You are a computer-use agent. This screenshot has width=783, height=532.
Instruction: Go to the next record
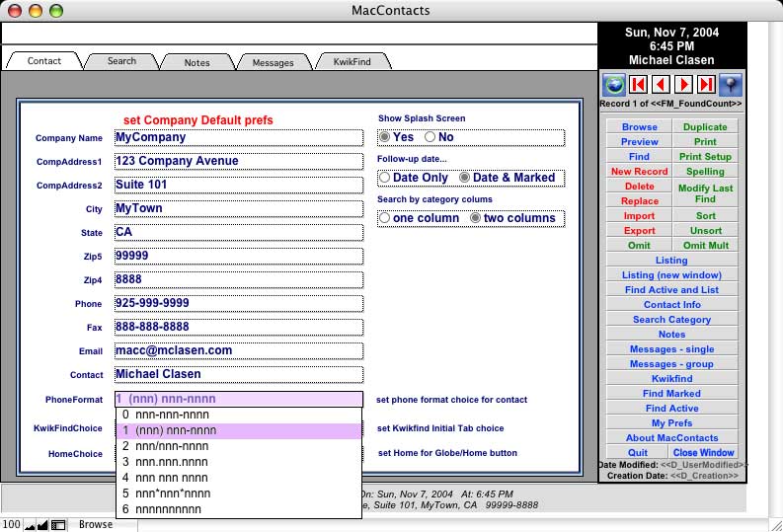[x=683, y=85]
